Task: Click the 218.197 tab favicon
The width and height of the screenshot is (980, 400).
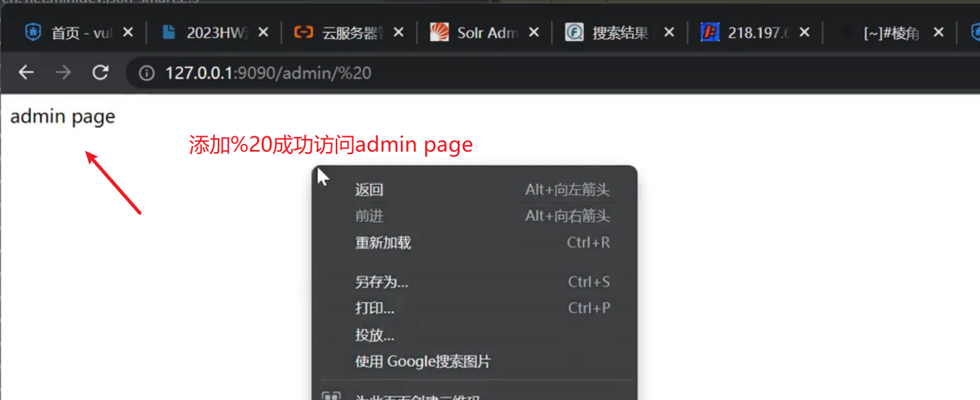Action: click(x=709, y=33)
